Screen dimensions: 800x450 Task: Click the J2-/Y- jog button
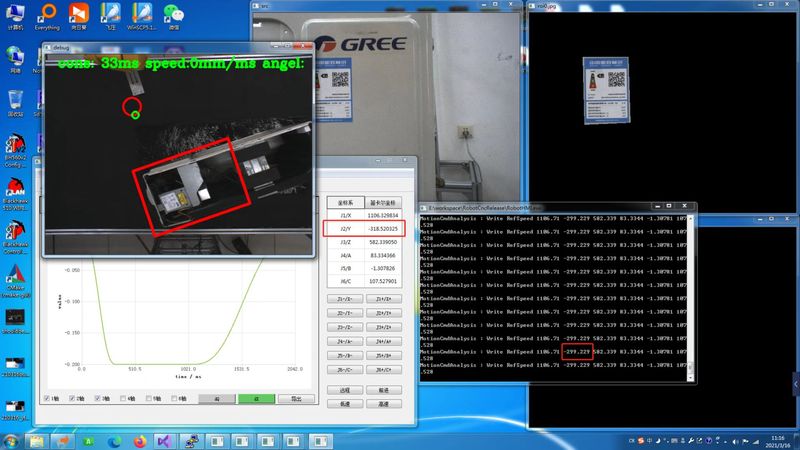tap(345, 313)
